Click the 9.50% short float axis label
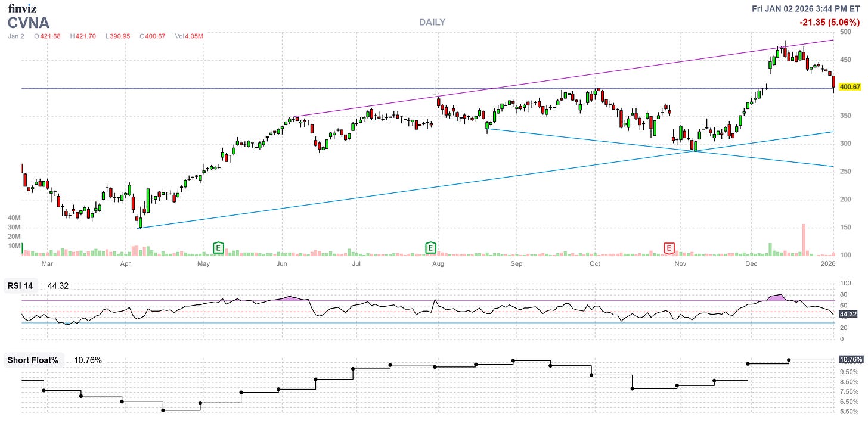 848,371
